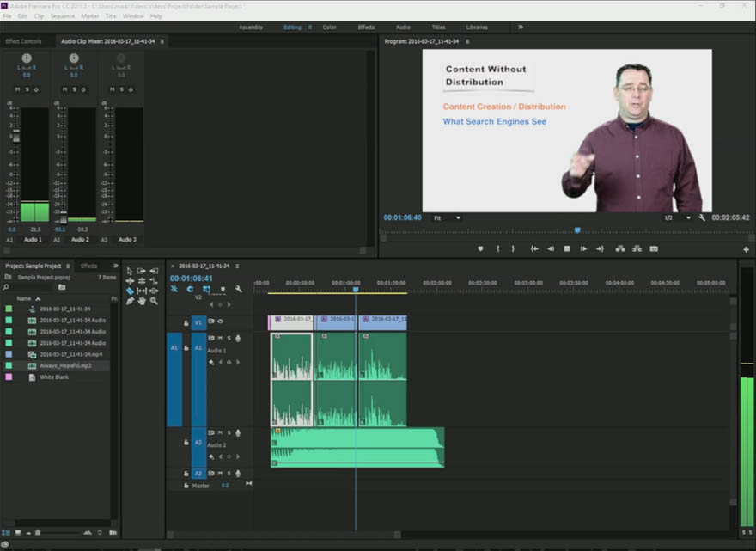
Task: Select the Pen tool
Action: (x=130, y=301)
